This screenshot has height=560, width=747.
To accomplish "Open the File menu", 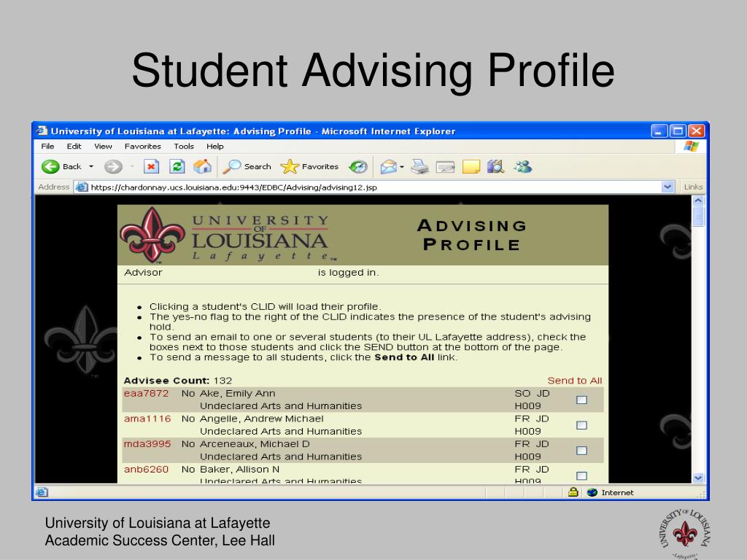I will (x=47, y=146).
